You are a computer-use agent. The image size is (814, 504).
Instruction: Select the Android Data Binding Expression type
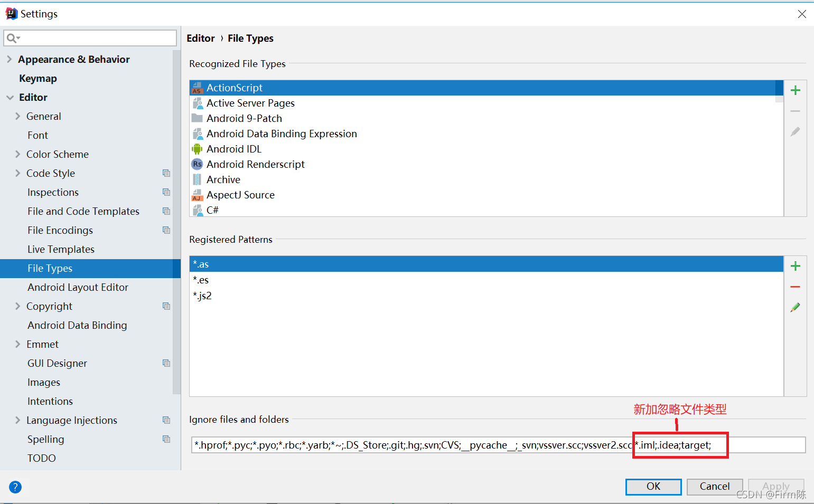486,134
